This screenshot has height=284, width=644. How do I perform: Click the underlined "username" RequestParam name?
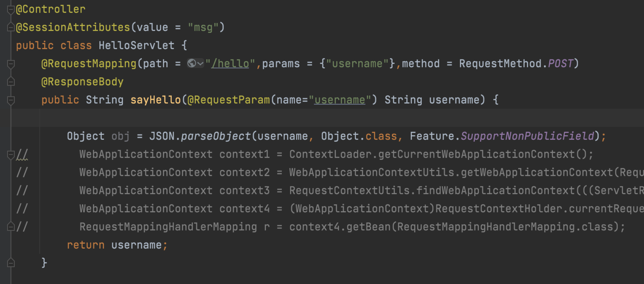[340, 100]
